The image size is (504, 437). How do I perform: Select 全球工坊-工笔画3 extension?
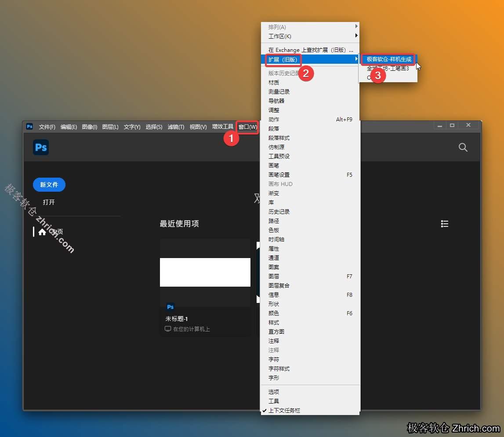[388, 68]
